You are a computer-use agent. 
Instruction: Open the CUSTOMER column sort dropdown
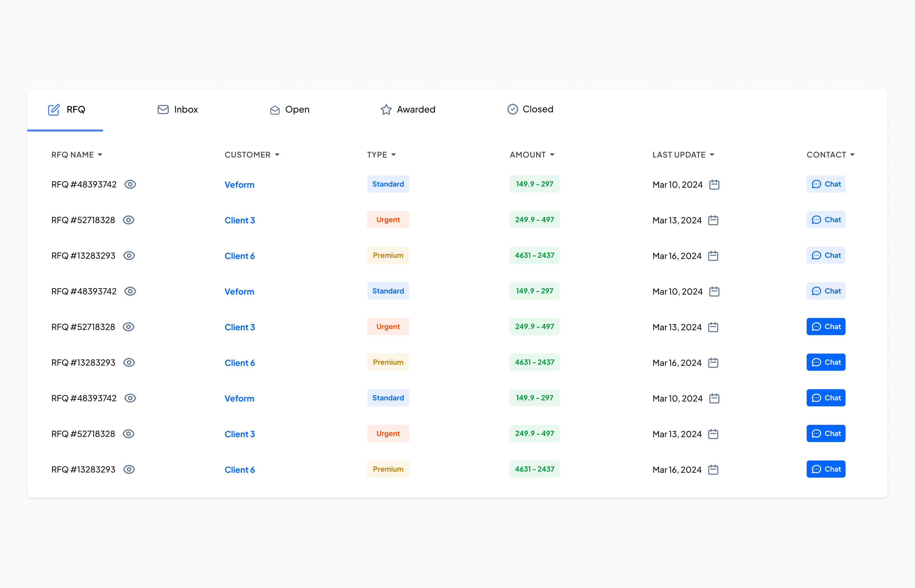pos(277,155)
